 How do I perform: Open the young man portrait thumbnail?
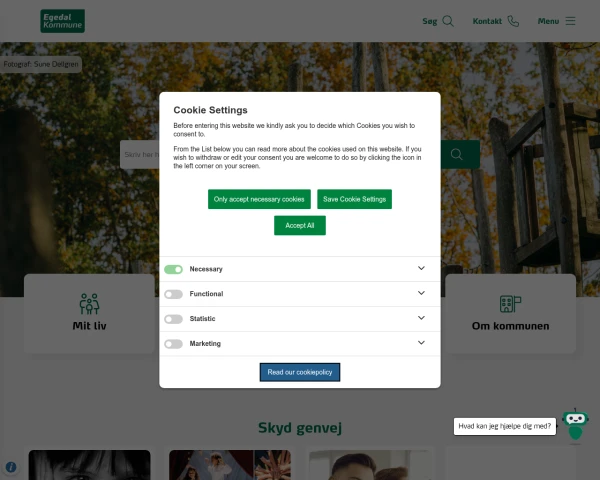tap(370, 465)
